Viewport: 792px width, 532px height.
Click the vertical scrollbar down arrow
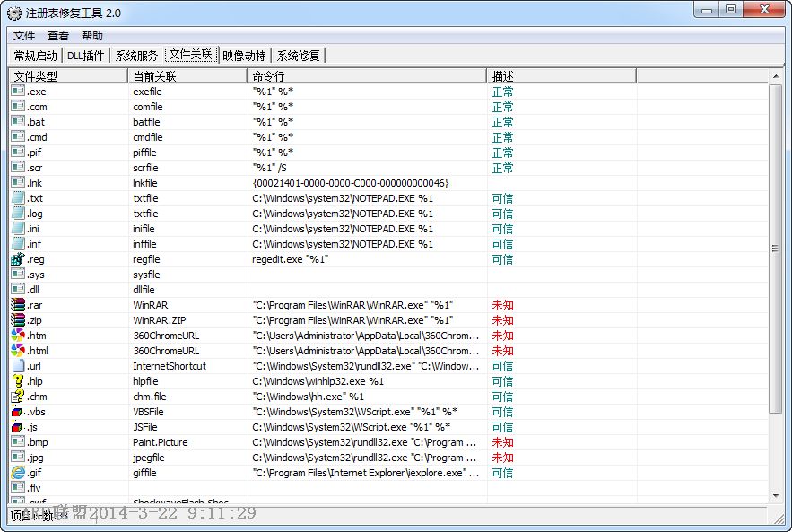click(x=776, y=495)
